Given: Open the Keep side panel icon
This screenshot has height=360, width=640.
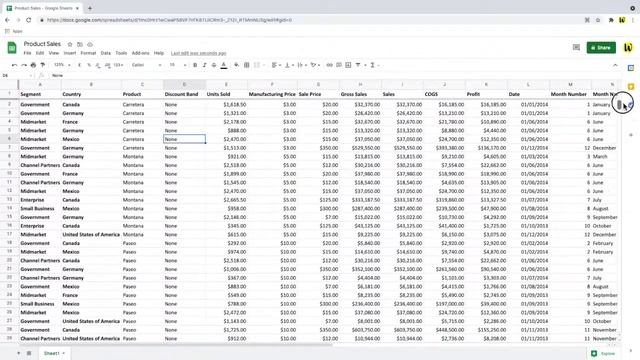Looking at the screenshot, I should (631, 87).
